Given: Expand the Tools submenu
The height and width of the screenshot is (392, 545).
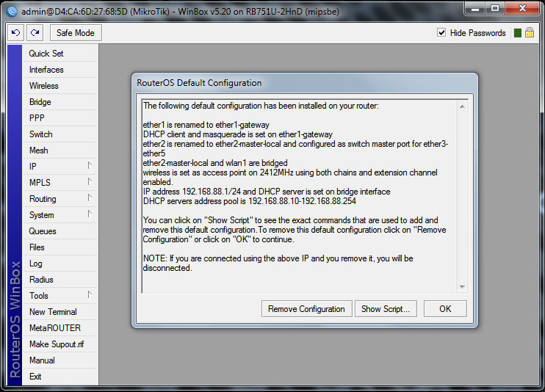Looking at the screenshot, I should pyautogui.click(x=60, y=296).
